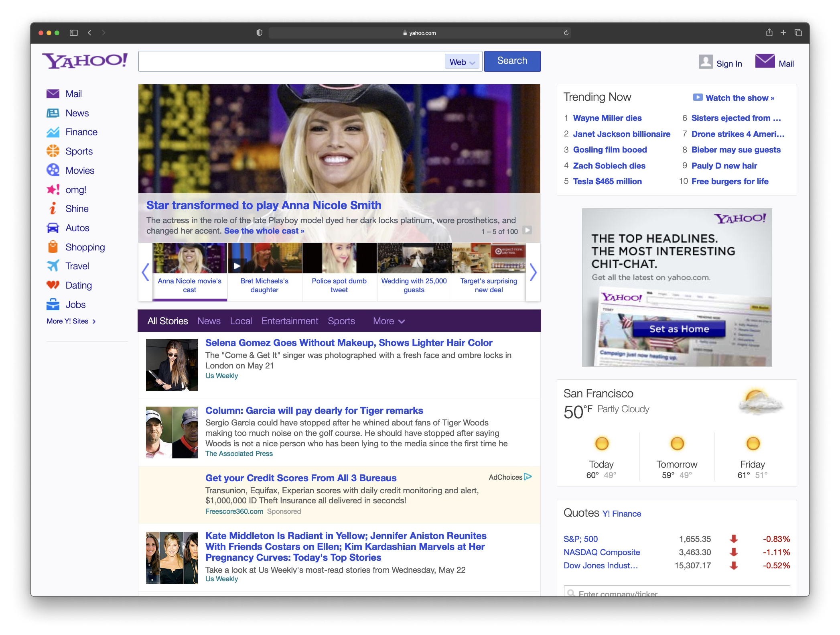Click the omg! star icon
The image size is (840, 635).
coord(53,189)
